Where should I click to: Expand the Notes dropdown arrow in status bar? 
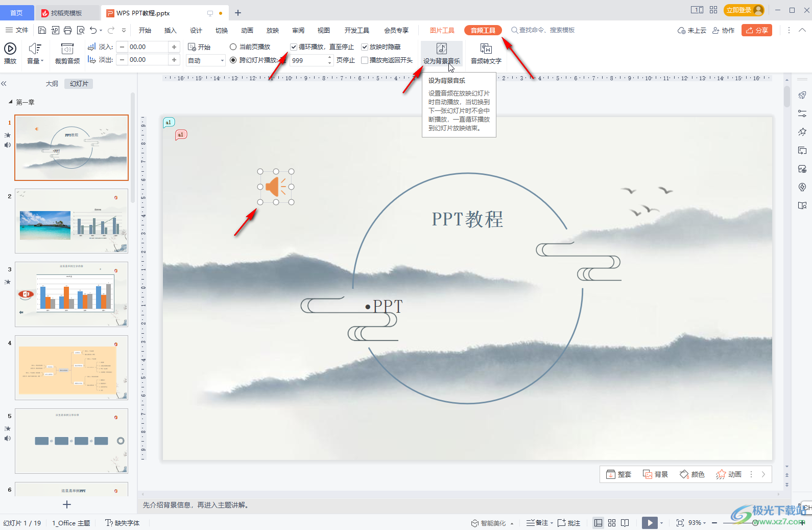pyautogui.click(x=552, y=523)
